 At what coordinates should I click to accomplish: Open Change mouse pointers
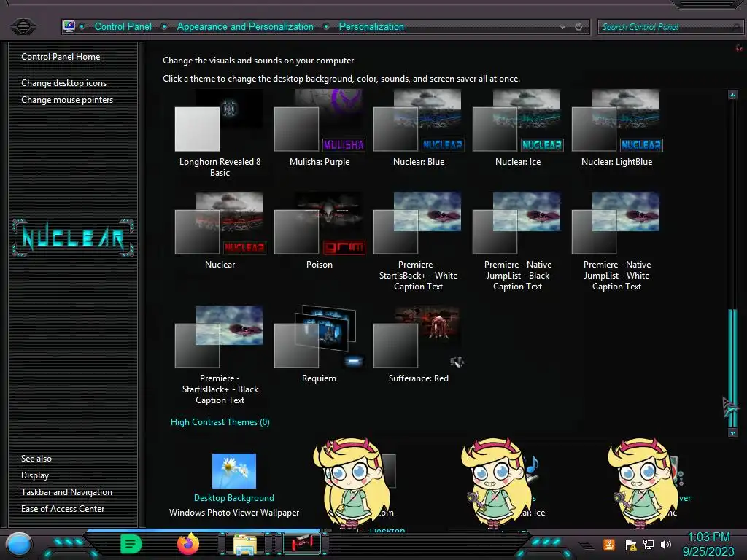[x=67, y=99]
